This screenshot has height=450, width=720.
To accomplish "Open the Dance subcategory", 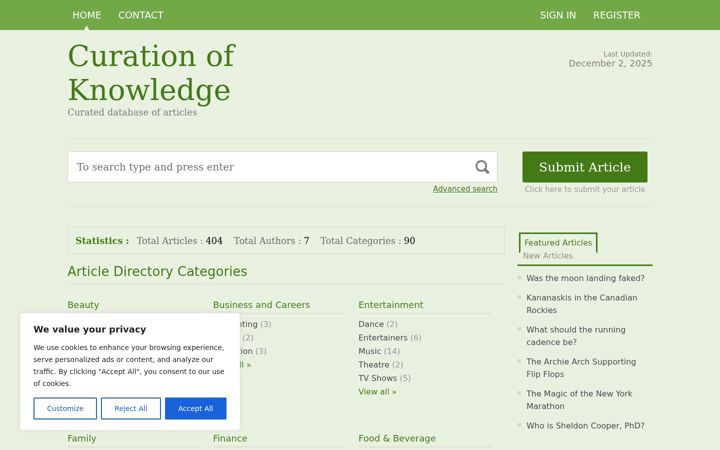I will pyautogui.click(x=371, y=324).
